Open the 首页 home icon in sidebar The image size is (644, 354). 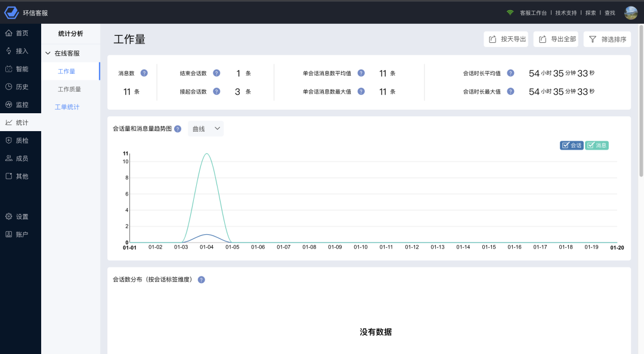point(8,33)
